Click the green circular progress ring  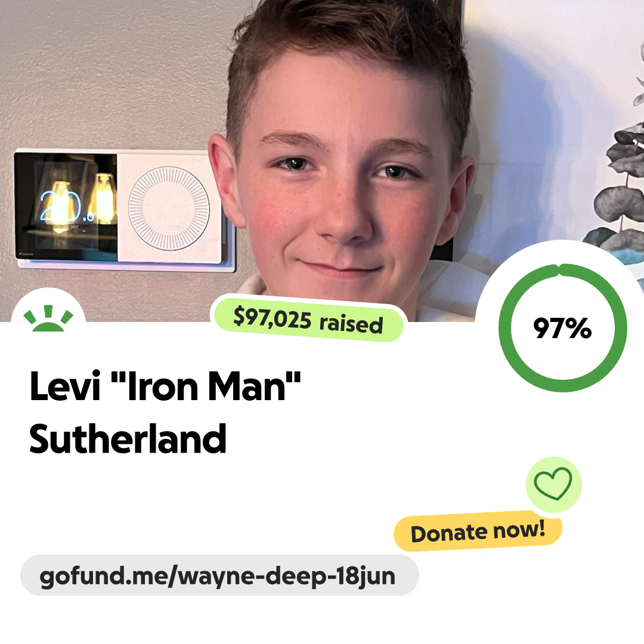pyautogui.click(x=563, y=328)
